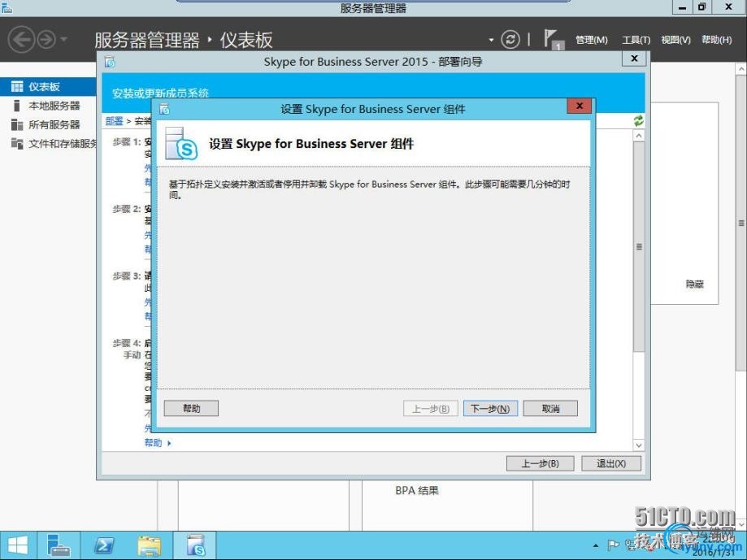Click greyed 上一步(B) in the setup dialog
747x560 pixels.
pos(431,409)
